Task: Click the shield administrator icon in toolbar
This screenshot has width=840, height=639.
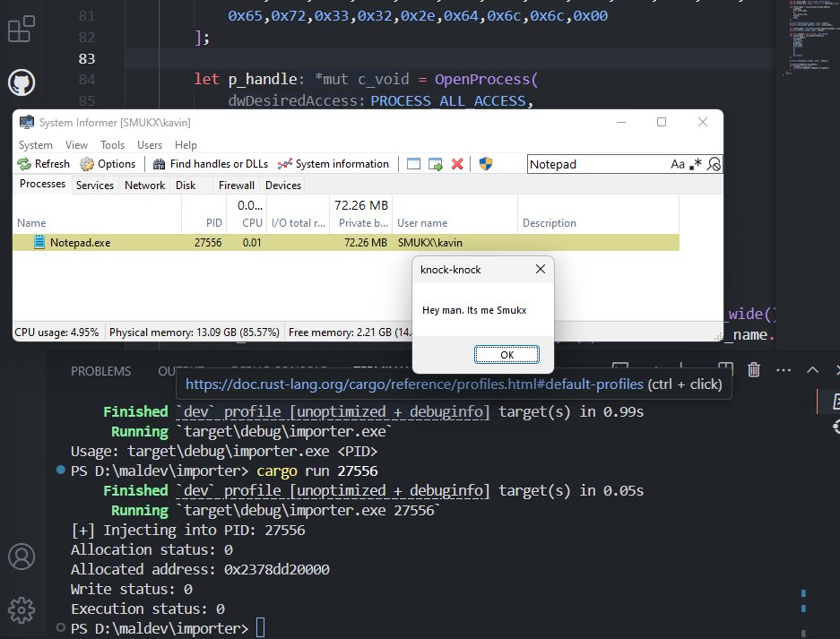Action: click(486, 164)
